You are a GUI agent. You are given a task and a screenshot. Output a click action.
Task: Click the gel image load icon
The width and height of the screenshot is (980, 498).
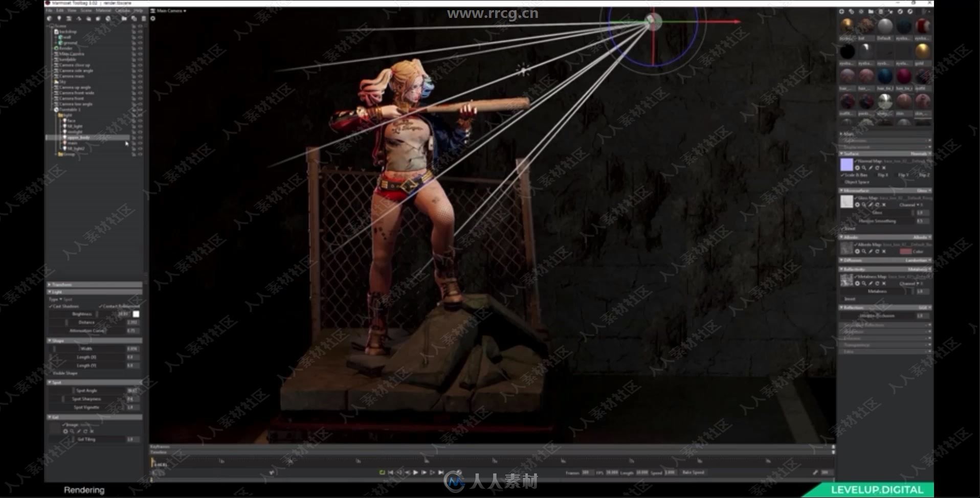coord(65,431)
